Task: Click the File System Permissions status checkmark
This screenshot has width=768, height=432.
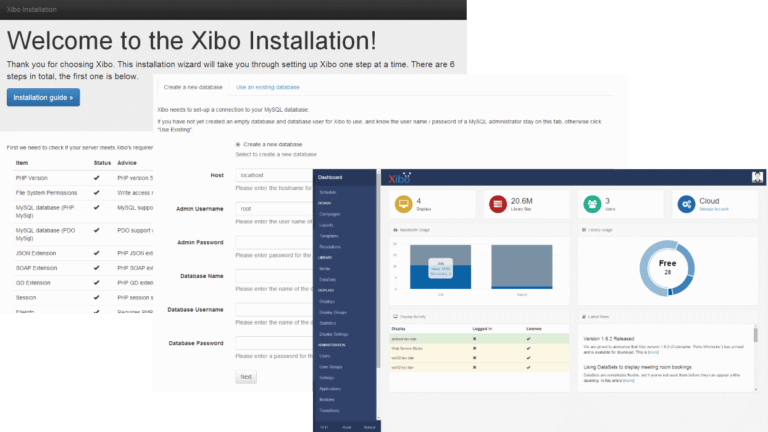Action: point(96,193)
